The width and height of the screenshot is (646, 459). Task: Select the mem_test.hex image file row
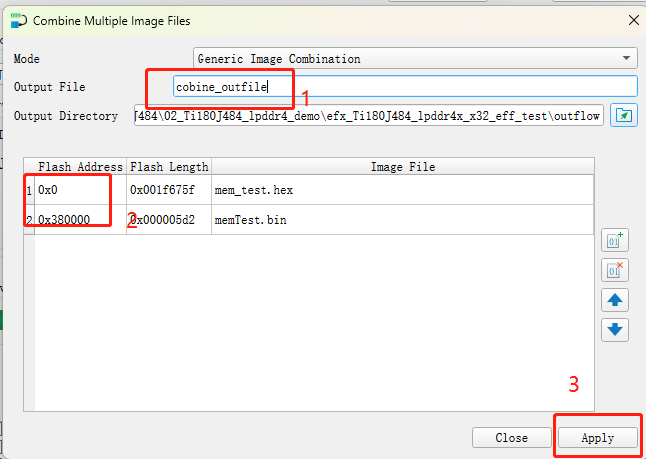pyautogui.click(x=254, y=189)
